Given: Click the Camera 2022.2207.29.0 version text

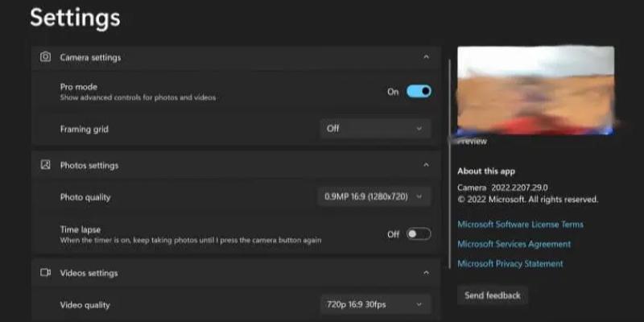Looking at the screenshot, I should pos(502,188).
